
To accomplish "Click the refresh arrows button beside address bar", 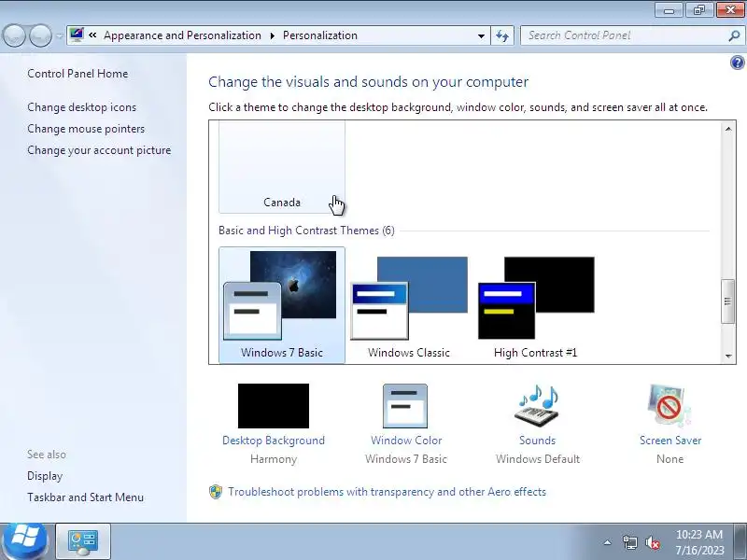I will (x=502, y=35).
